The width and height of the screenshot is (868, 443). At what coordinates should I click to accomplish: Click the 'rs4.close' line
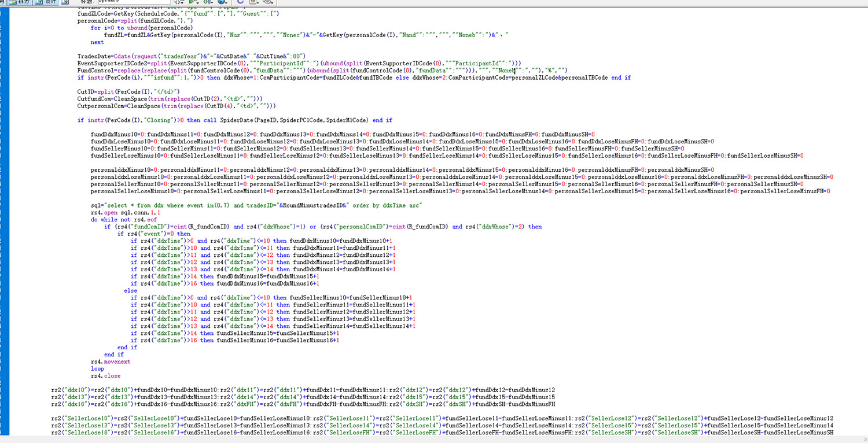106,376
